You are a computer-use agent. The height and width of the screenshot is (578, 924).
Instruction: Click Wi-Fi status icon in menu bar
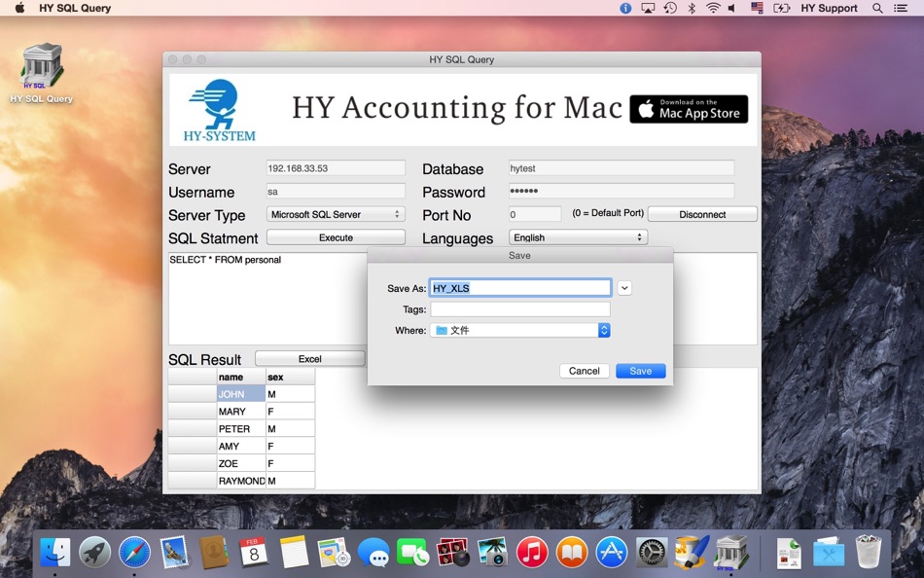click(713, 8)
